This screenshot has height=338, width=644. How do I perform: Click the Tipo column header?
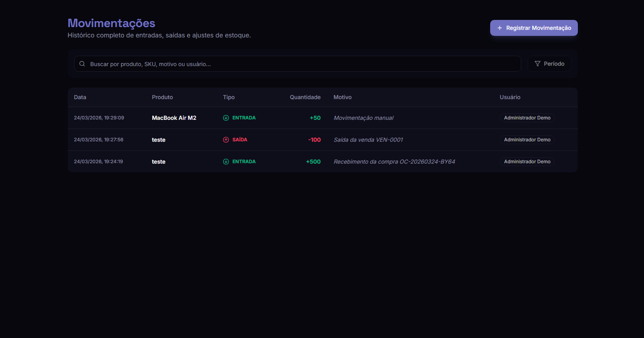click(x=229, y=97)
